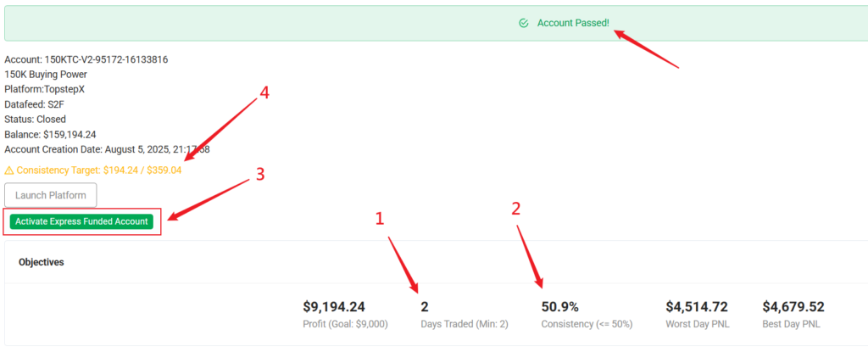The image size is (868, 352).
Task: Launch the trading platform
Action: tap(51, 195)
